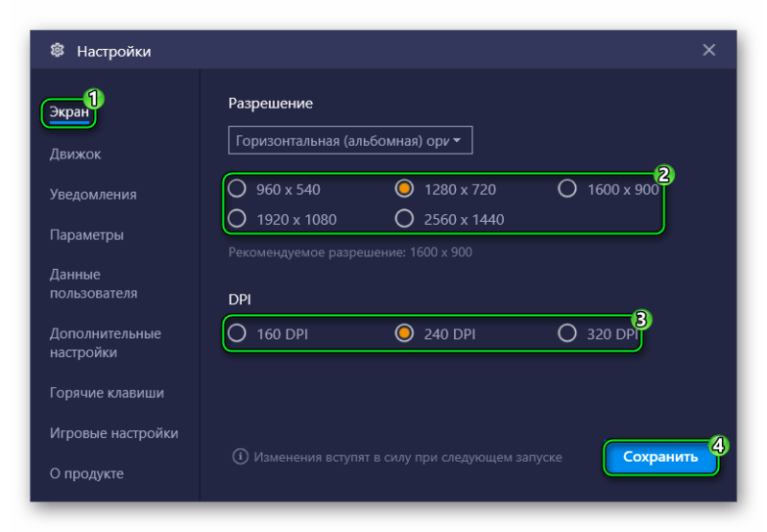767x532 pixels.
Task: Switch to the Движок tab
Action: (x=75, y=155)
